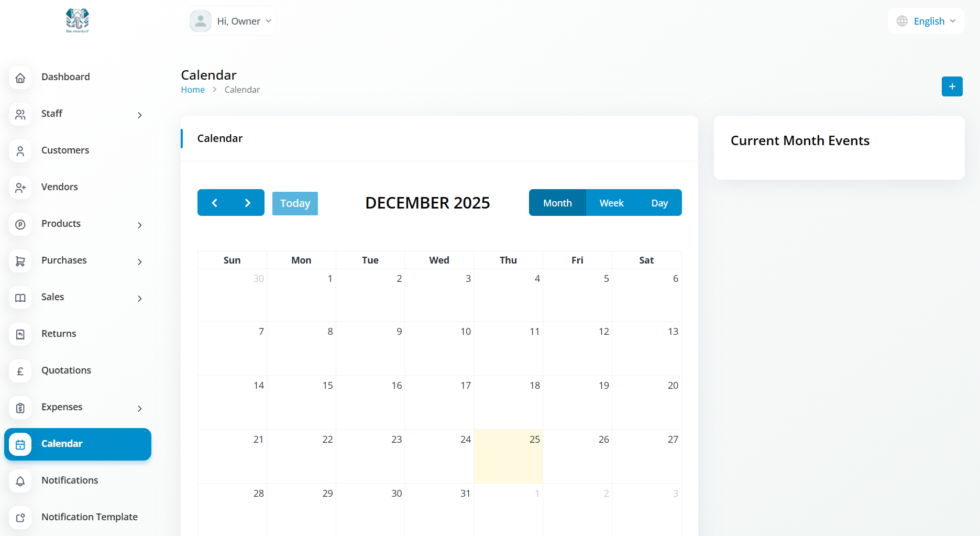Select the highlighted December 25 cell
Viewport: 980px width, 536px height.
pyautogui.click(x=508, y=456)
